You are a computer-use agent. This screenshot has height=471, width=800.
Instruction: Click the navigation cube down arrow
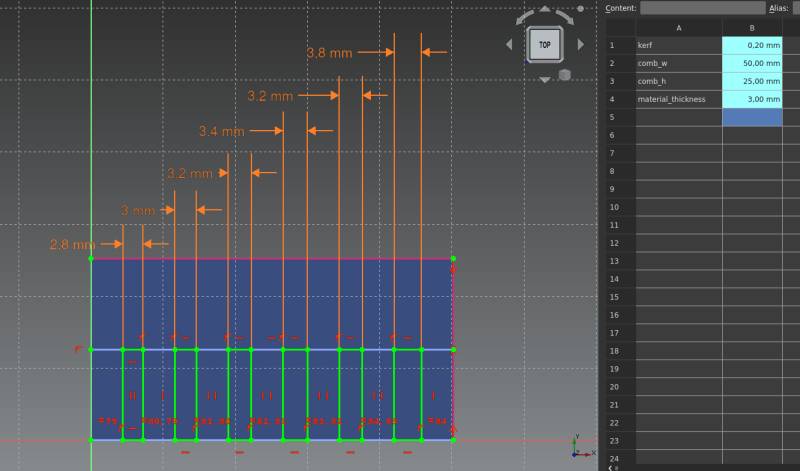pyautogui.click(x=544, y=80)
